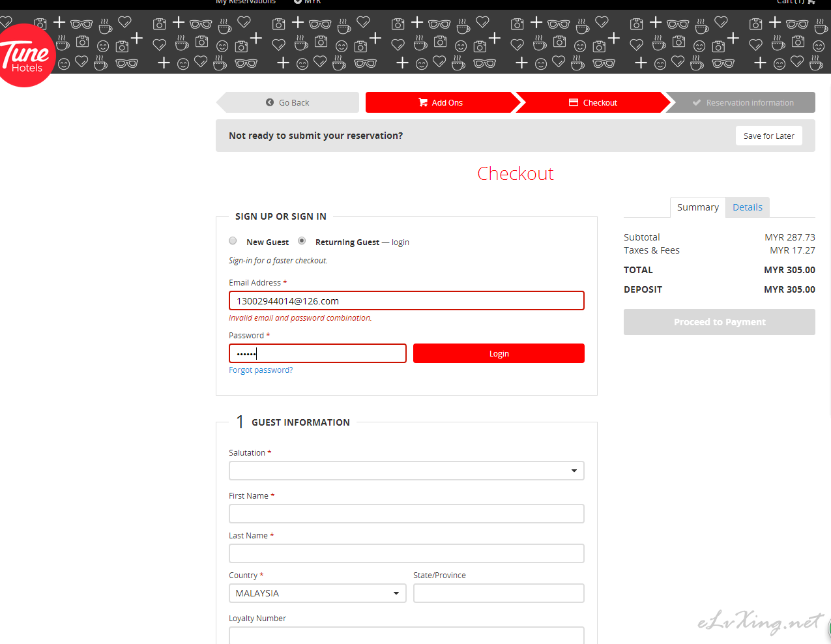
Task: Switch to the Summary tab
Action: pos(697,207)
